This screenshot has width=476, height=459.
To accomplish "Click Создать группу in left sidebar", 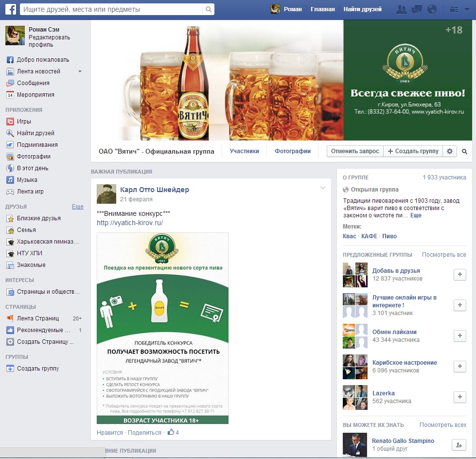I will pyautogui.click(x=33, y=369).
